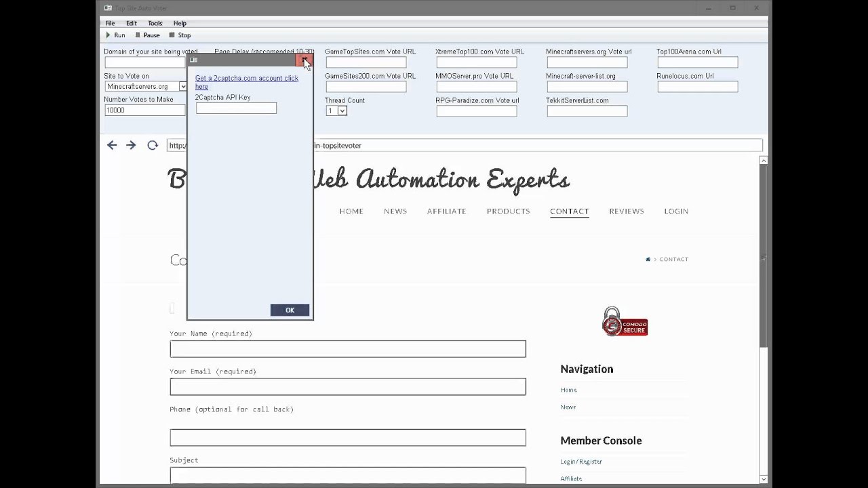Screen dimensions: 868x488
Task: Confirm dialog with OK button
Action: click(x=290, y=310)
